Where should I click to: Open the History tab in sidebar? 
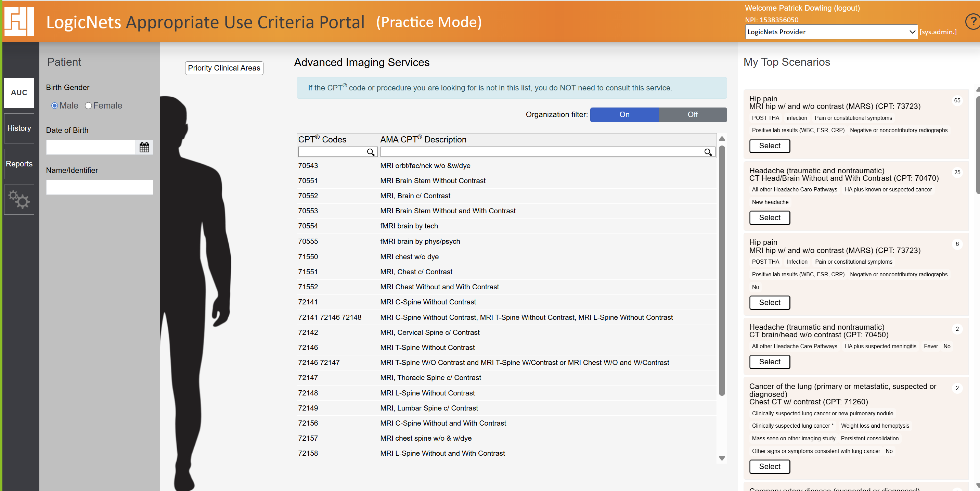[x=19, y=128]
